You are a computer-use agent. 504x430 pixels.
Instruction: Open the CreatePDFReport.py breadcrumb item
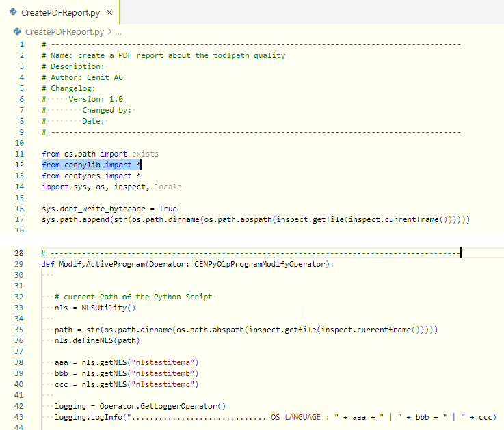[x=64, y=31]
